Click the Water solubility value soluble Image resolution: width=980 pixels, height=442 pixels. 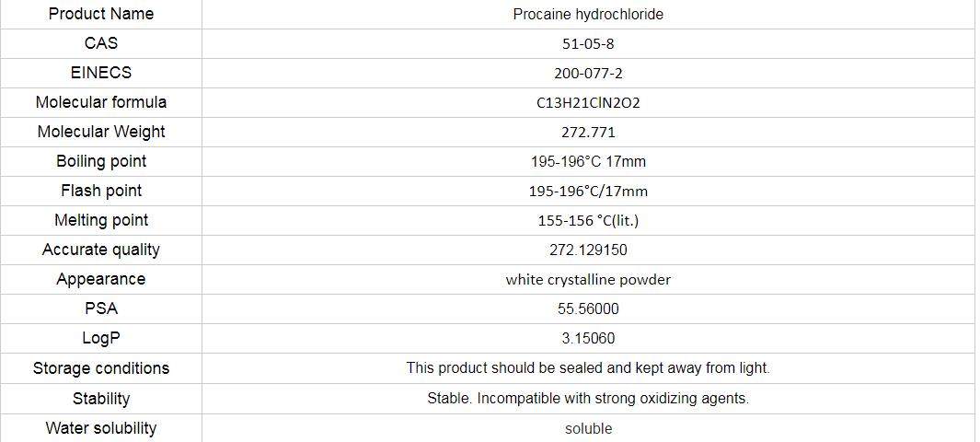pos(588,428)
